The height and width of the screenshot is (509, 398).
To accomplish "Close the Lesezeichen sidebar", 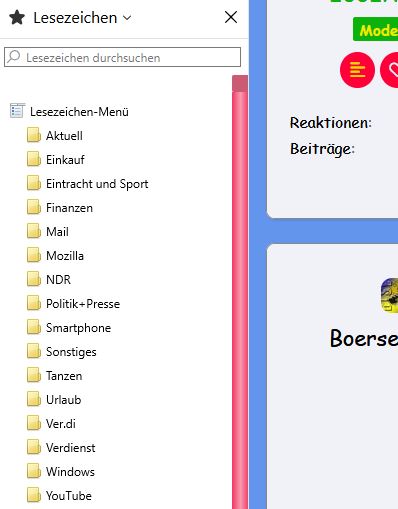I will click(x=231, y=17).
